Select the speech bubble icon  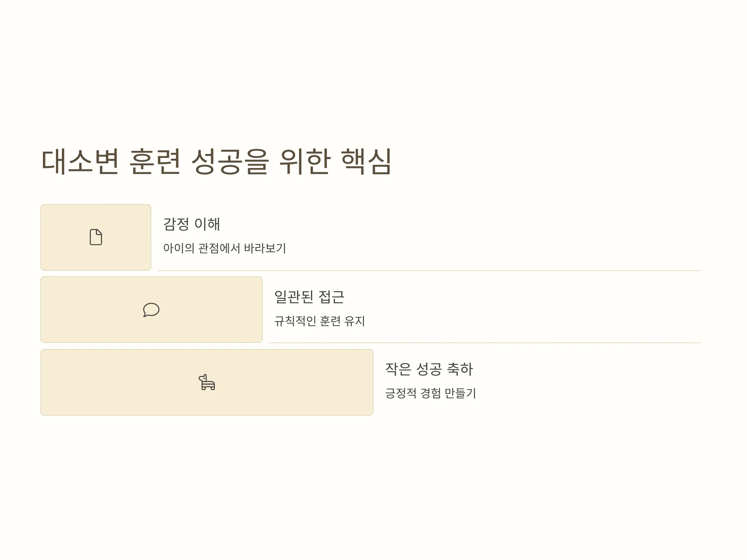151,310
